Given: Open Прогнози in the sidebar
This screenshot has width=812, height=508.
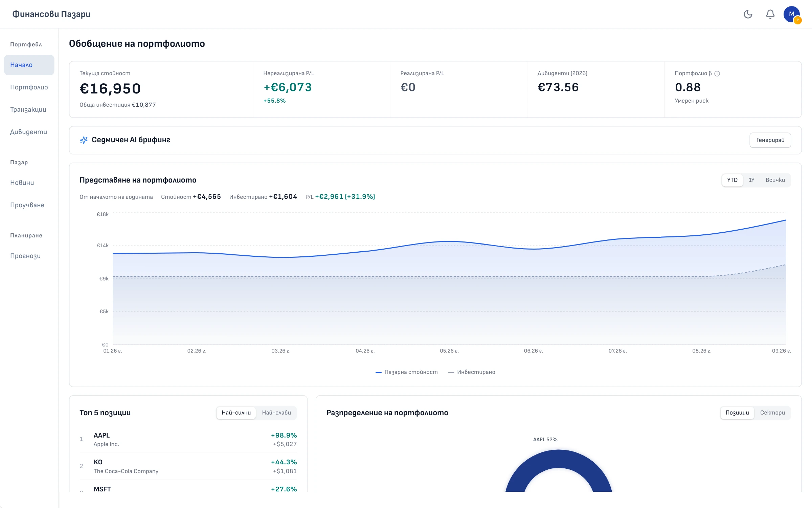Looking at the screenshot, I should (29, 256).
